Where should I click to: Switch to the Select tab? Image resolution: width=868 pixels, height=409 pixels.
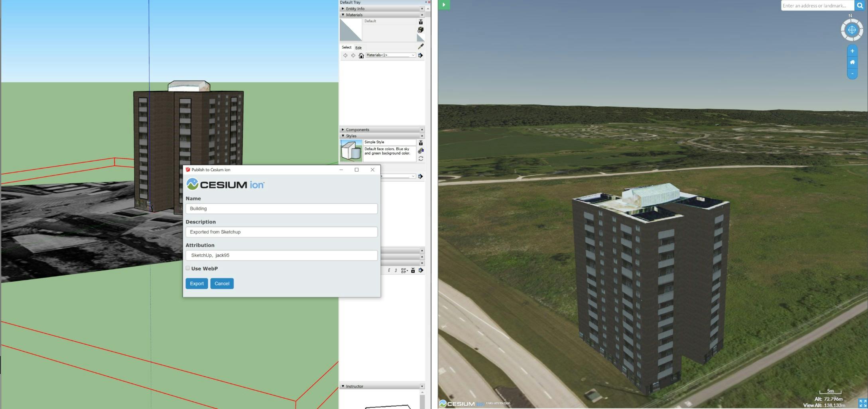[x=346, y=47]
